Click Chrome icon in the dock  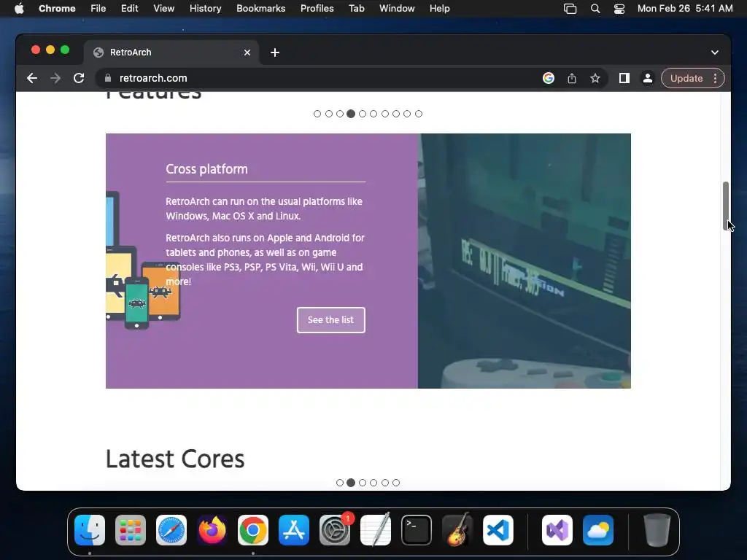coord(253,530)
